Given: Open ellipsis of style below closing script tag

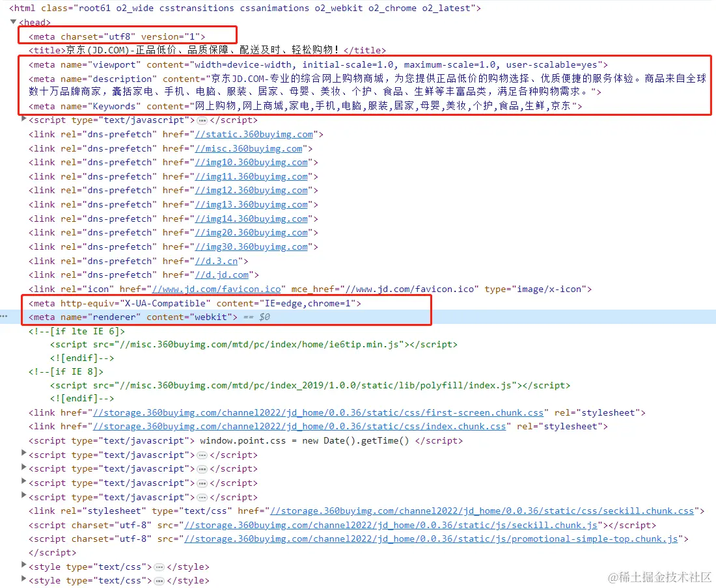Looking at the screenshot, I should [159, 567].
